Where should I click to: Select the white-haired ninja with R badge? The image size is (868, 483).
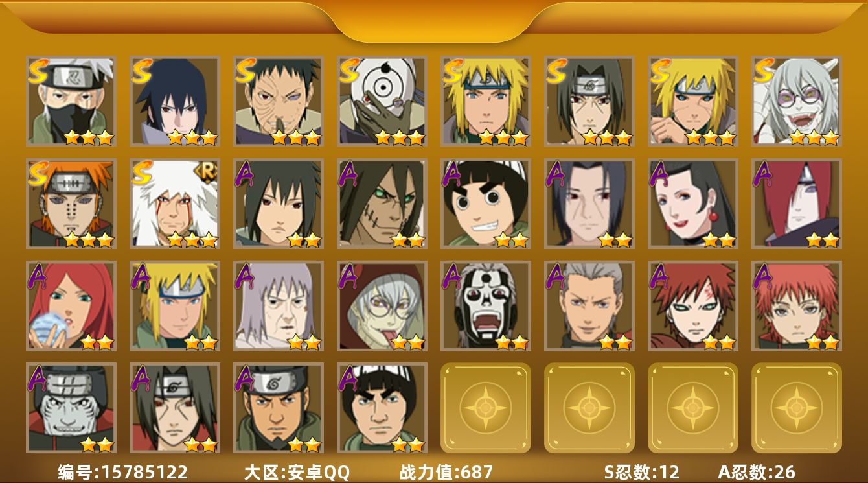pyautogui.click(x=175, y=204)
